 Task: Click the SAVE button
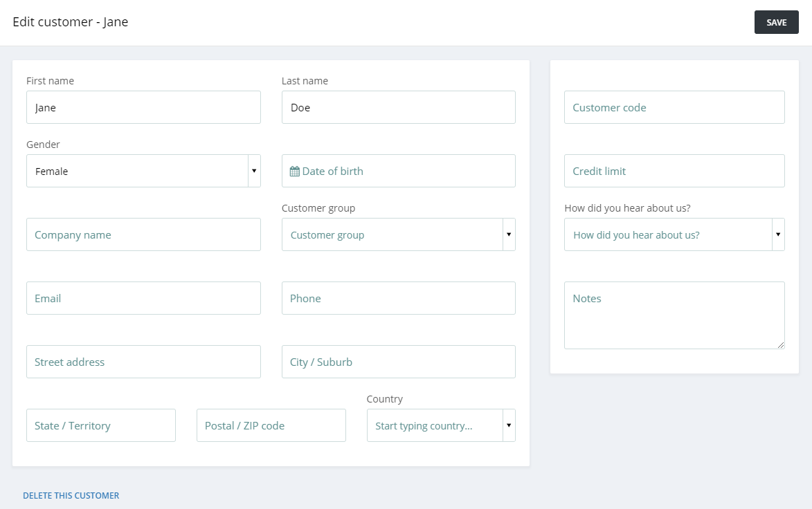click(x=776, y=22)
